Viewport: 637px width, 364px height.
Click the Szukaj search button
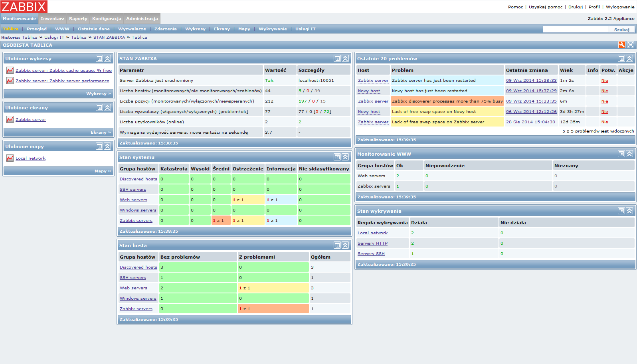pos(622,30)
